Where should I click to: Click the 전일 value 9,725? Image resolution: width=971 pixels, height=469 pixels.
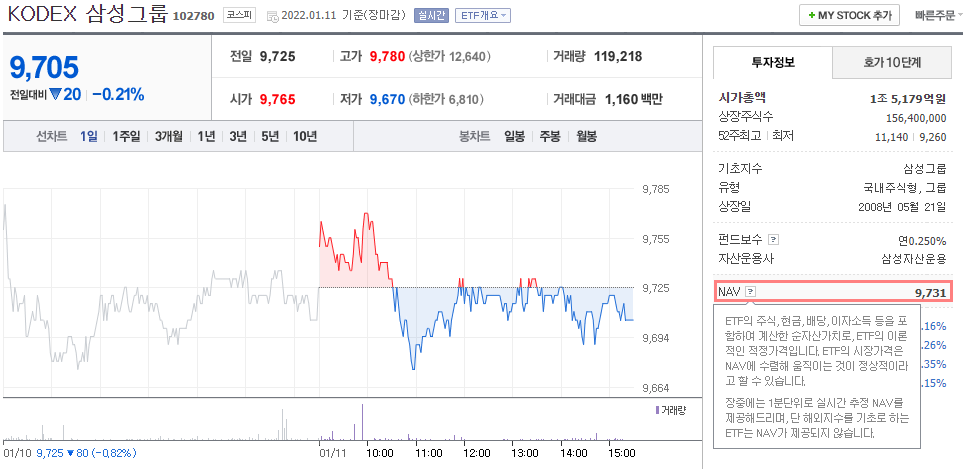pos(277,56)
